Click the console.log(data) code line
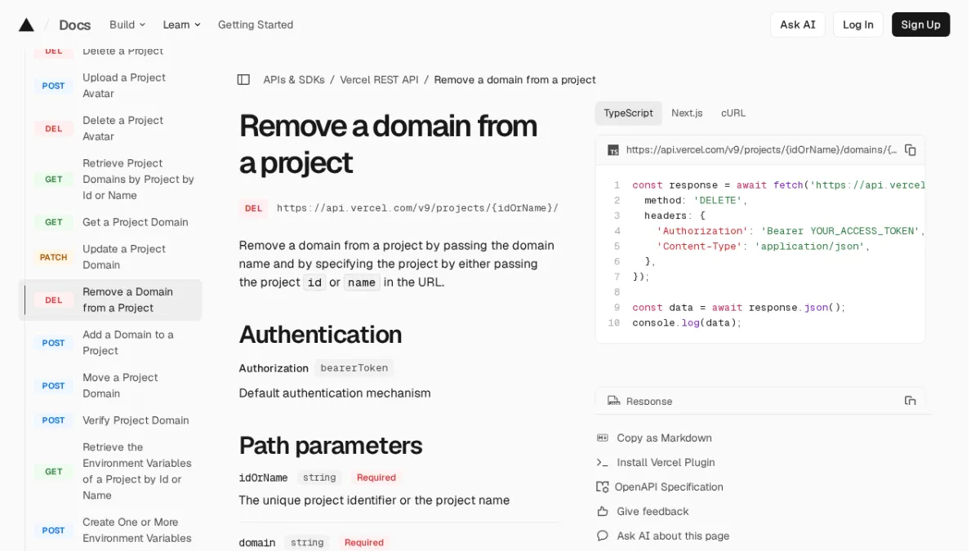This screenshot has width=980, height=551. [687, 323]
